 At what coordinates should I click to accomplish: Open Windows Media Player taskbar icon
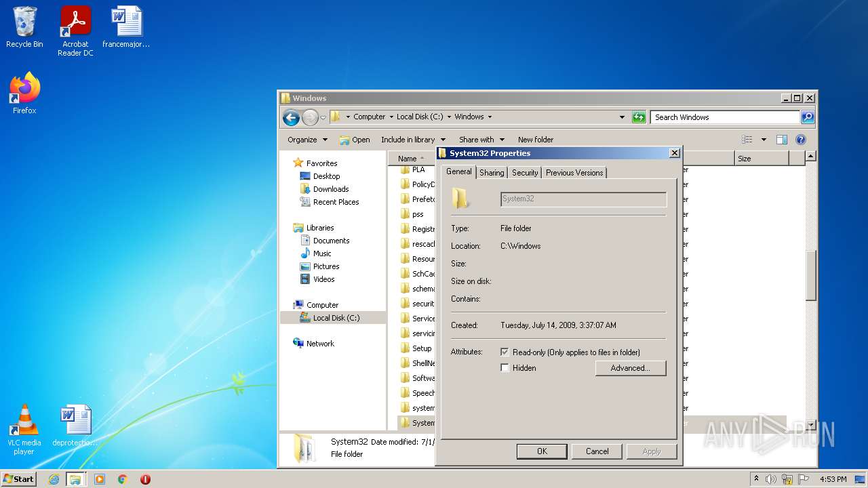100,479
